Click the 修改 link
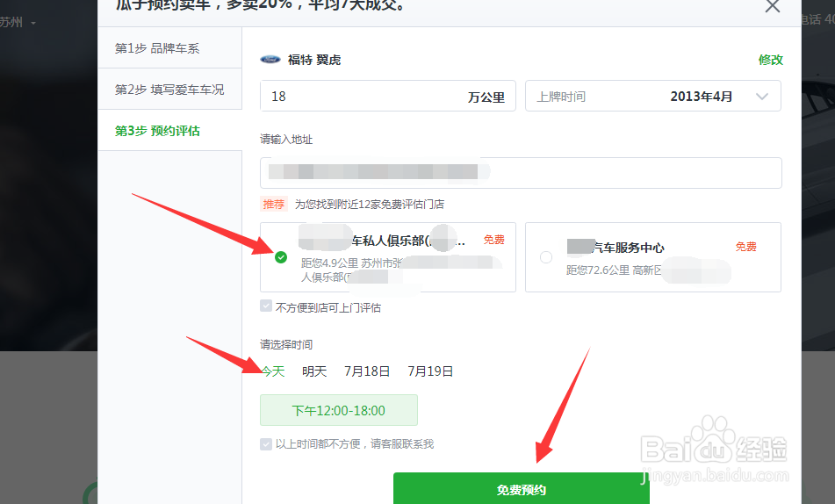The width and height of the screenshot is (835, 504). [x=771, y=60]
